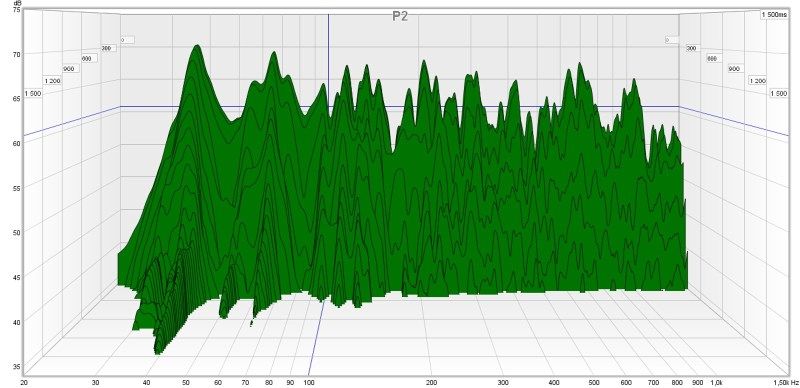Click the 50 dB axis label
This screenshot has height=388, width=800.
point(15,233)
